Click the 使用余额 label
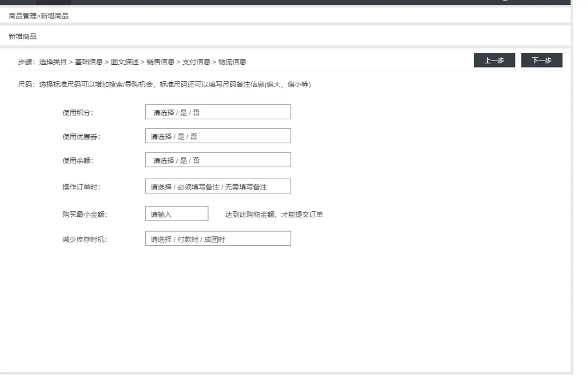Screen dimensions: 588x377 (78, 161)
